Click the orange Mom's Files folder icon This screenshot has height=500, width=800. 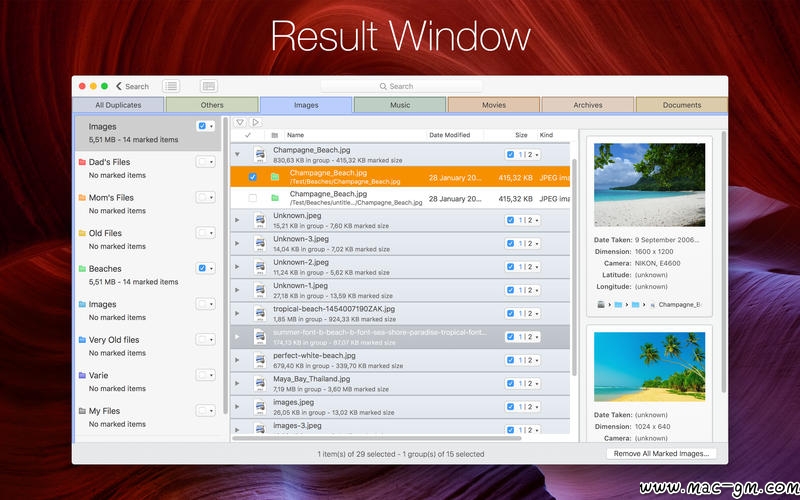pyautogui.click(x=82, y=197)
